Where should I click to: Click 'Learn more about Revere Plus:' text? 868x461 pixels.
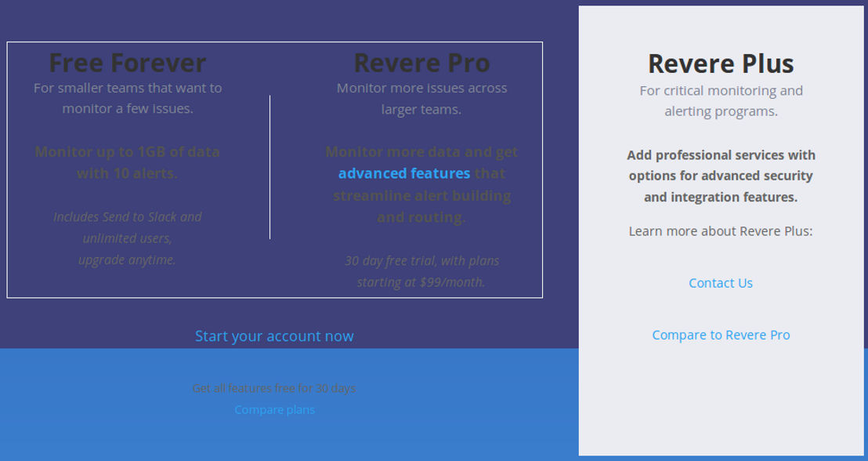point(721,231)
